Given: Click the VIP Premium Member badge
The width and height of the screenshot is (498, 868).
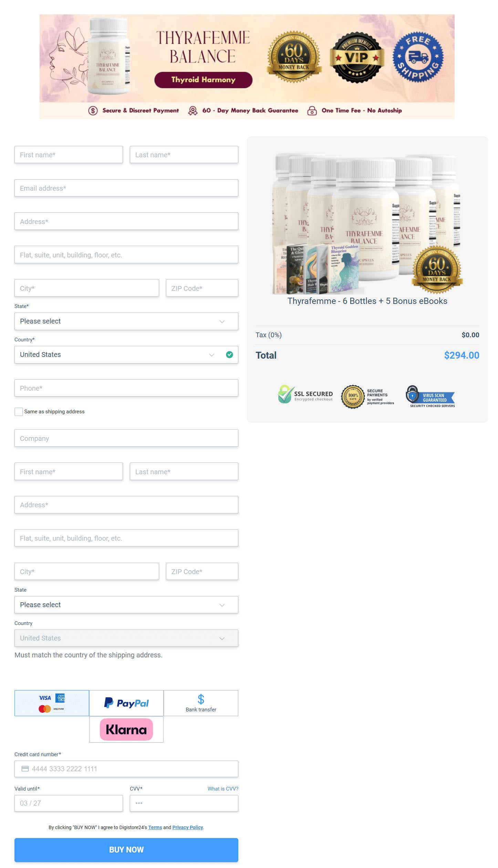Looking at the screenshot, I should point(356,57).
